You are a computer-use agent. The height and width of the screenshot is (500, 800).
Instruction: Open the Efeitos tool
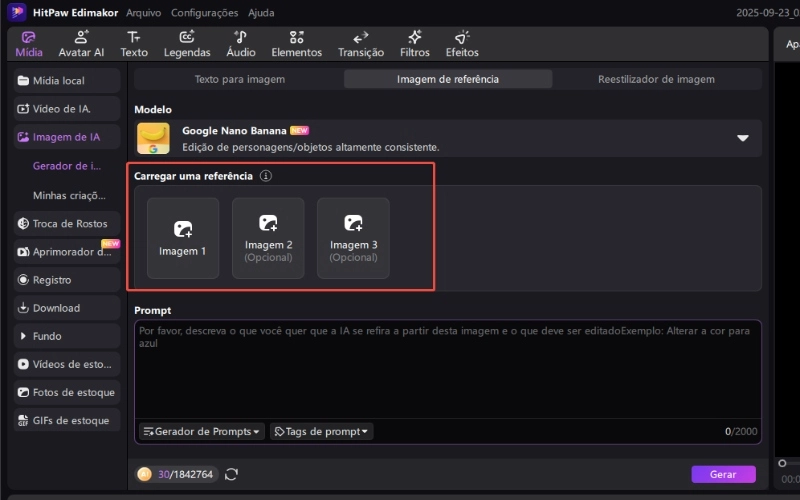point(462,44)
